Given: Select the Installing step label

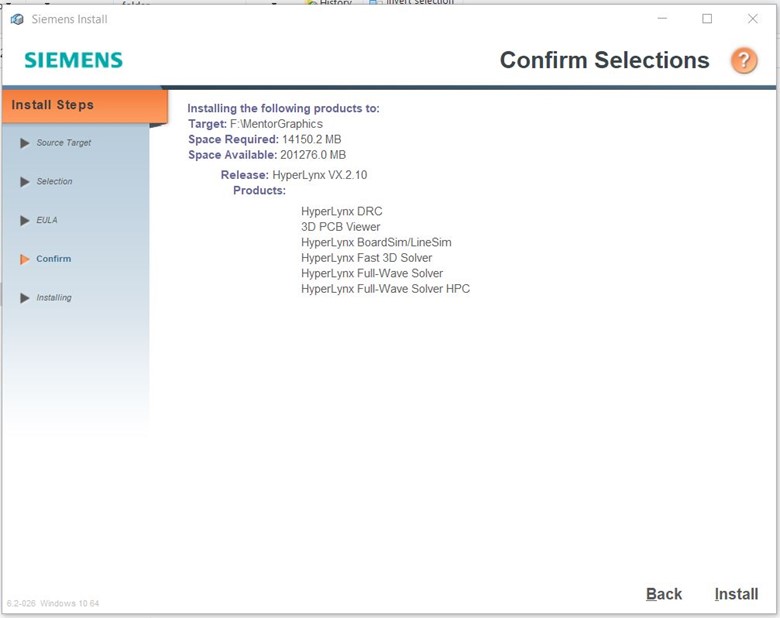Looking at the screenshot, I should coord(54,298).
